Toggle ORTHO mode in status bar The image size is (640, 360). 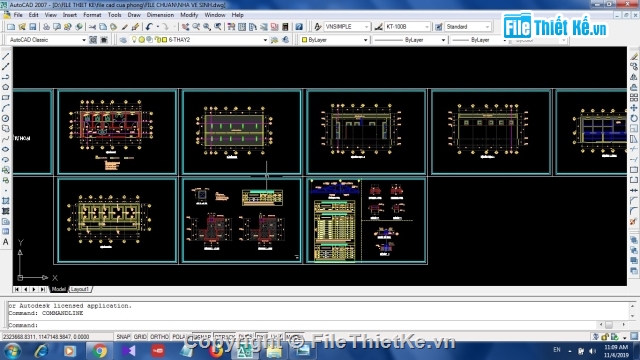click(x=159, y=337)
